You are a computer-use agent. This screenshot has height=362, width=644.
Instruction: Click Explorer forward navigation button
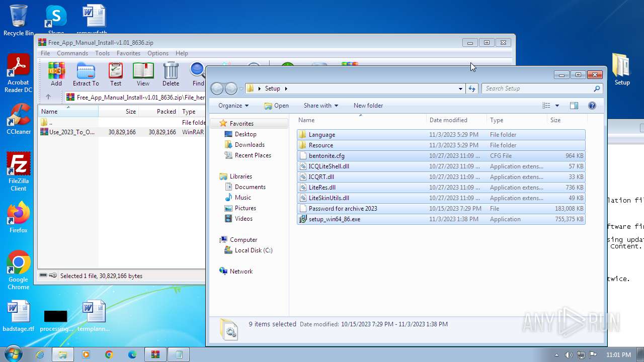(x=231, y=88)
